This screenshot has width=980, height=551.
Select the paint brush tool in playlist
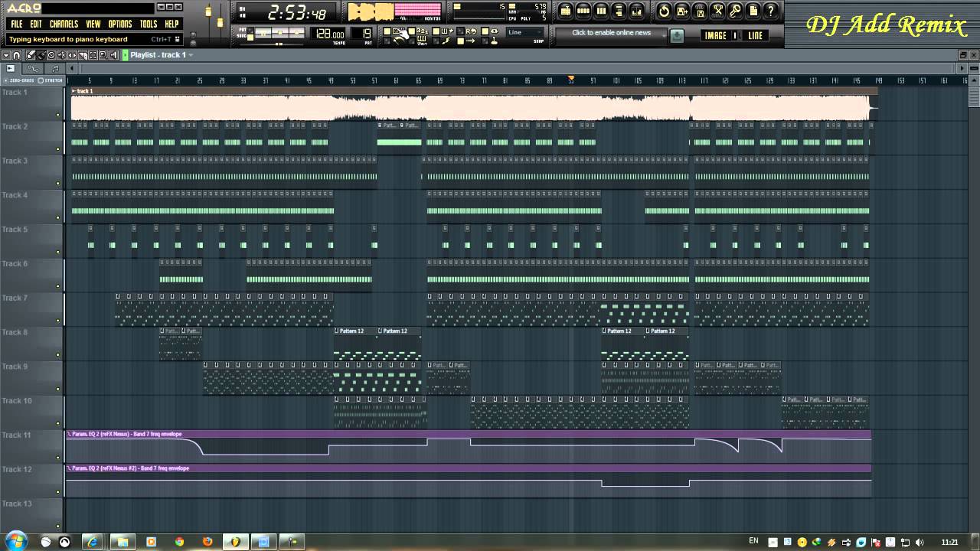(x=41, y=55)
